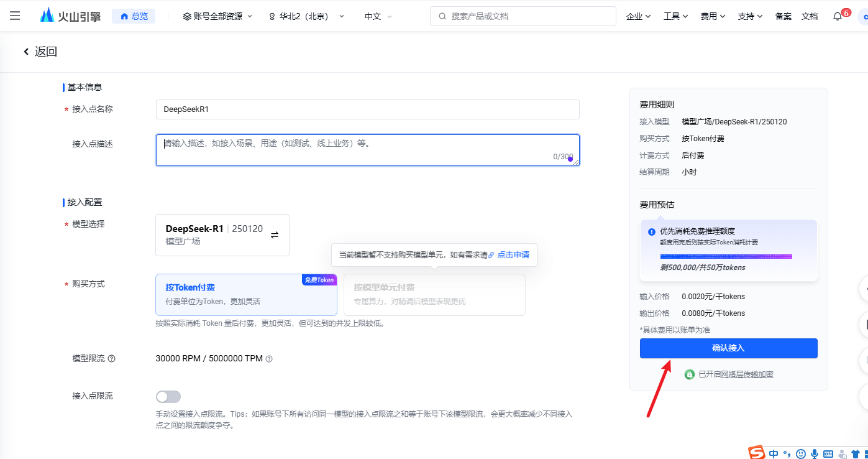Image resolution: width=868 pixels, height=459 pixels.
Task: Click the model switch icon beside DeepSeek-R1
Action: click(275, 235)
